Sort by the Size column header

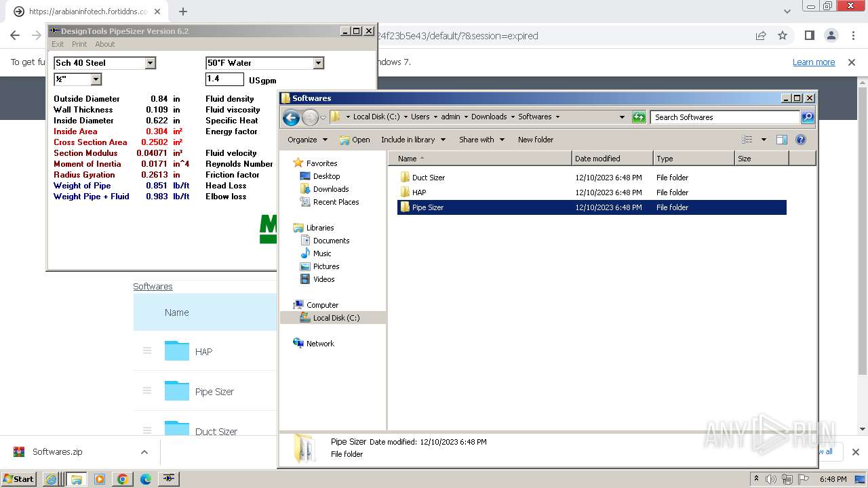click(x=762, y=159)
